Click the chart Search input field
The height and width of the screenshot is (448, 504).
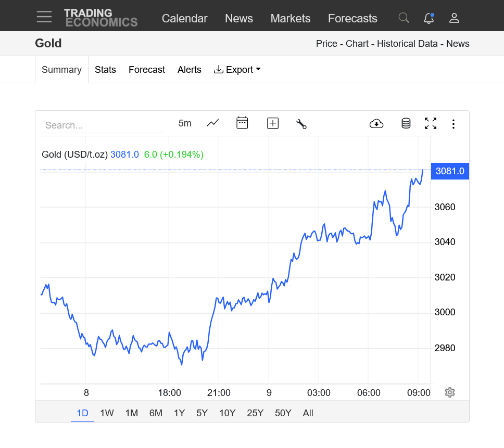[102, 125]
